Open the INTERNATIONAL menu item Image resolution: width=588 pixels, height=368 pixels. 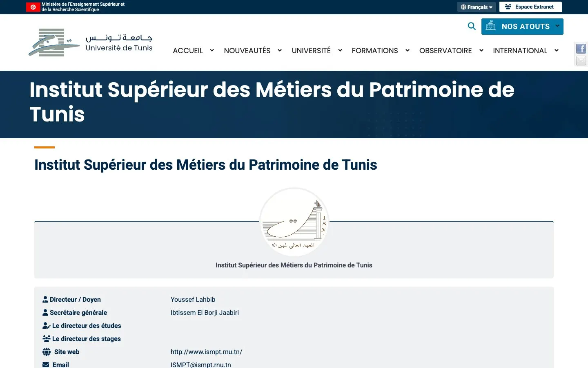point(520,51)
